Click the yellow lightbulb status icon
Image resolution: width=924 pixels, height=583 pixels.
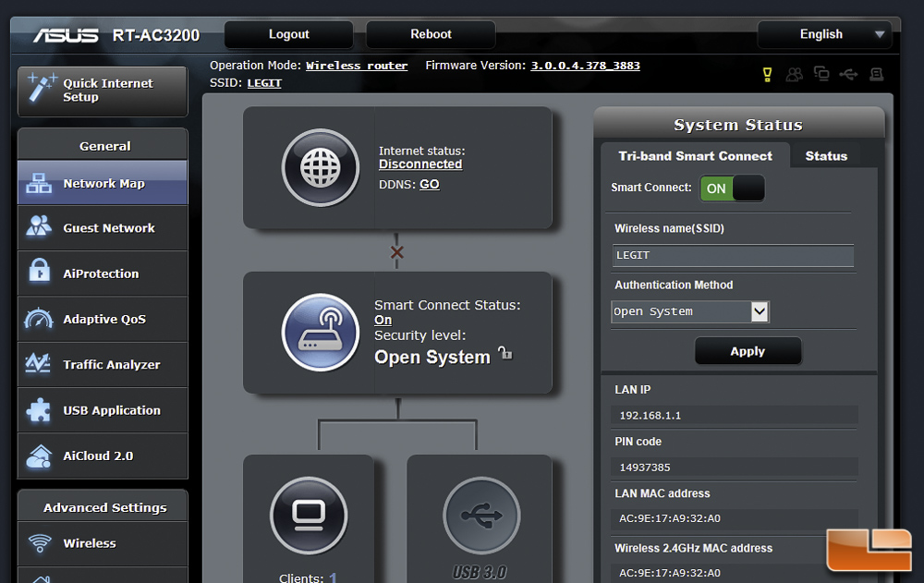click(767, 74)
